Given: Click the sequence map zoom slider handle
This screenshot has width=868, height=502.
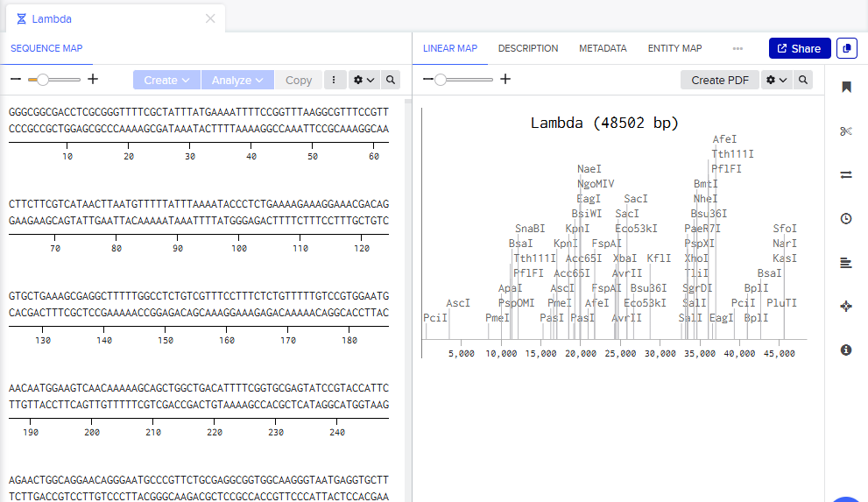Looking at the screenshot, I should [41, 80].
